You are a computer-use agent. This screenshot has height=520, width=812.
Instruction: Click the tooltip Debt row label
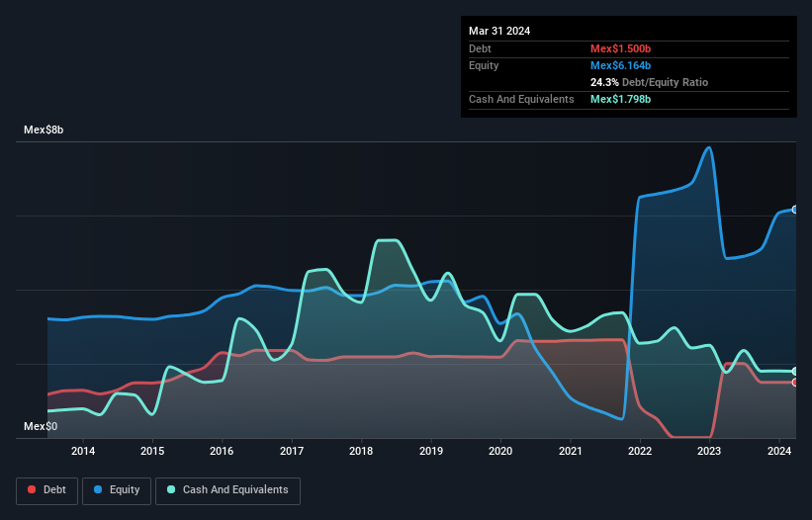coord(480,48)
